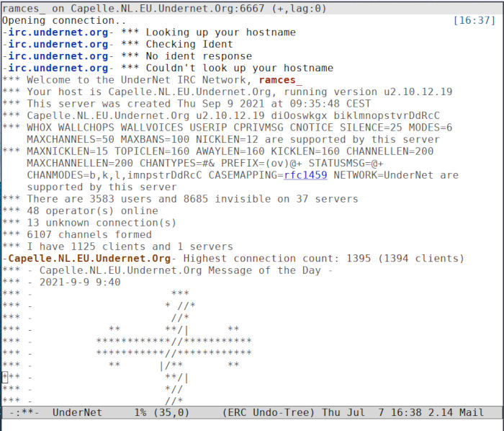Screen dimensions: 504x431
Task: Click the '2021-9-9 9:40' MOTD date line
Action: (x=61, y=283)
